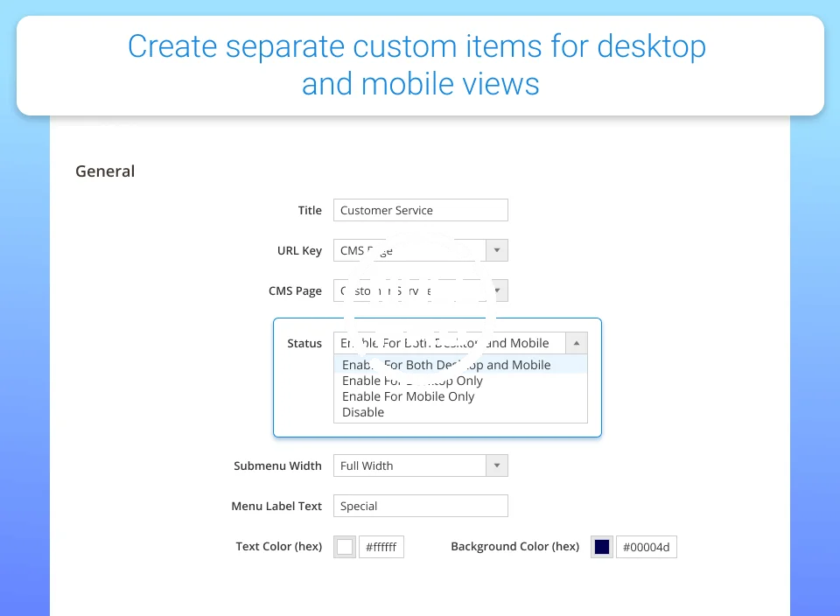This screenshot has width=840, height=616.
Task: Click the Text Color hex input
Action: 381,547
